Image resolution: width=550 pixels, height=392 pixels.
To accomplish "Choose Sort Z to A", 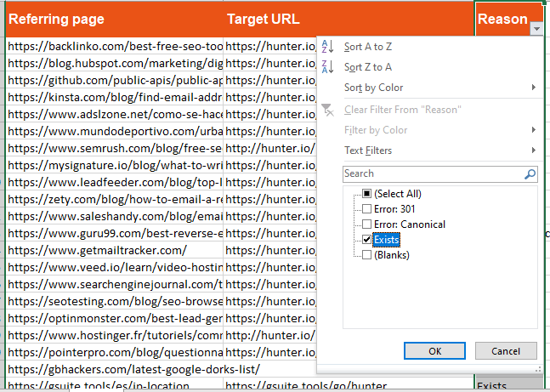I will tap(429, 66).
